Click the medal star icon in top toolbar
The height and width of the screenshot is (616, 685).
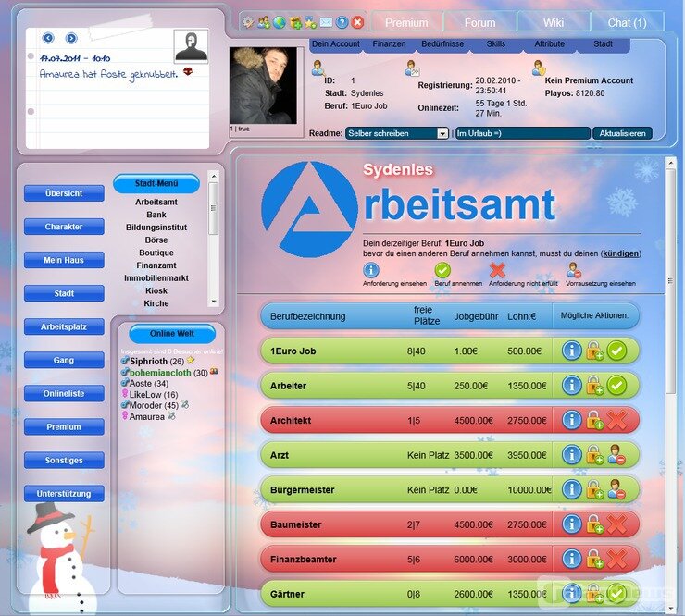tap(311, 22)
